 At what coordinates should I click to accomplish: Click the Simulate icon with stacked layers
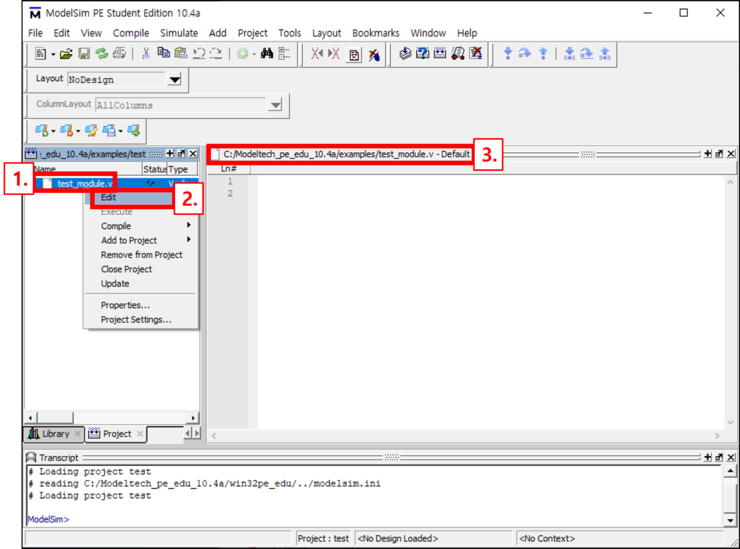pyautogui.click(x=405, y=53)
